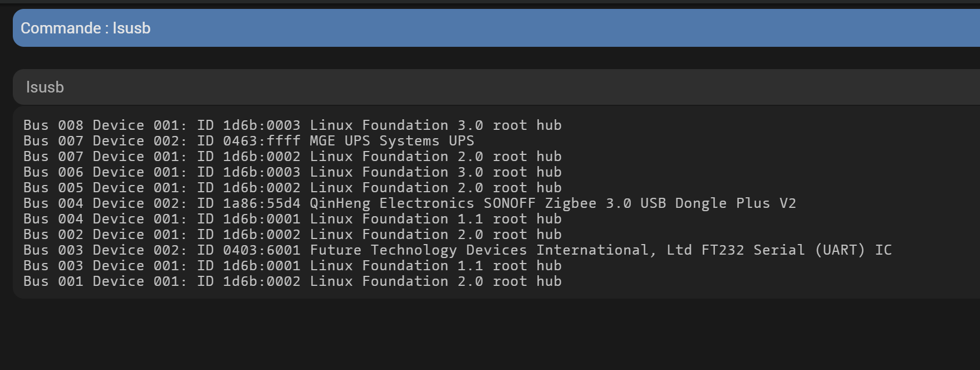
Task: Focus the lsusb command input field
Action: tap(496, 87)
